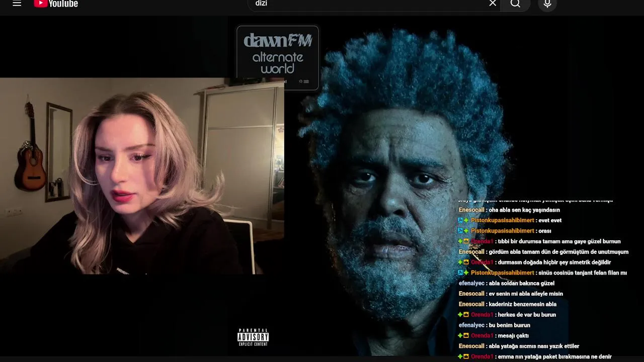
Task: Start voice search with the microphone
Action: (547, 4)
